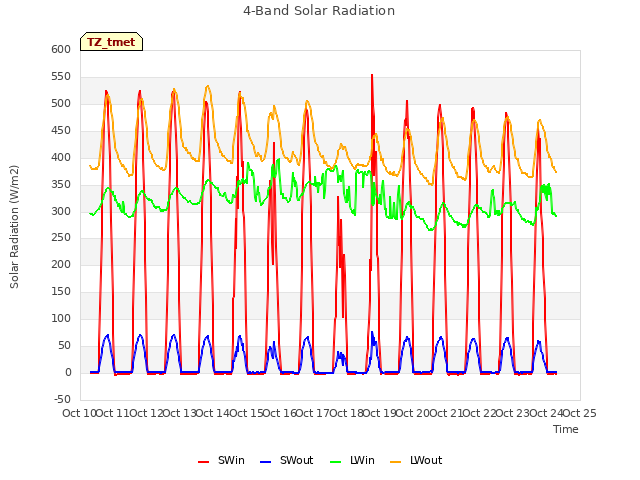Click the chart title 4-Band Solar Radiation
This screenshot has height=480, width=640.
(x=319, y=11)
